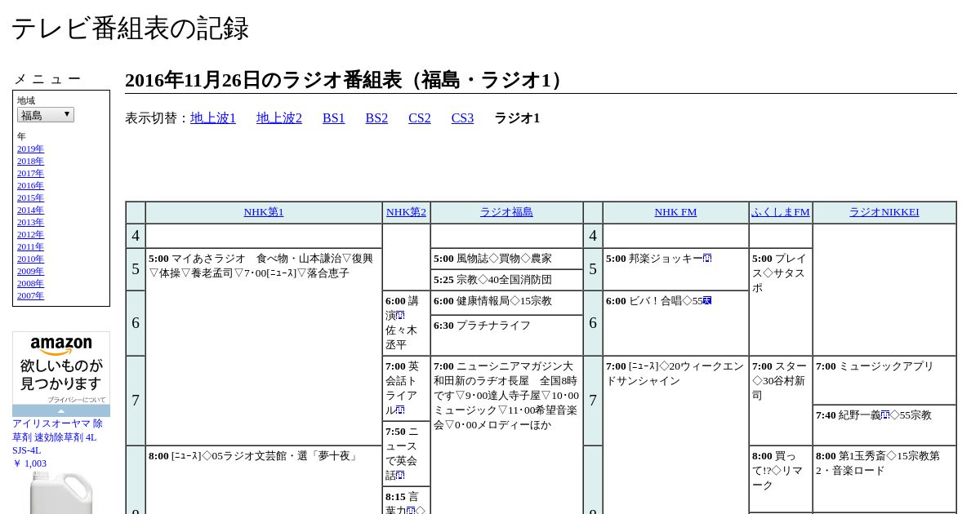Click the 5:25 宗教◇40全国消防団 entry
Screen dimensions: 980x514
click(x=506, y=280)
